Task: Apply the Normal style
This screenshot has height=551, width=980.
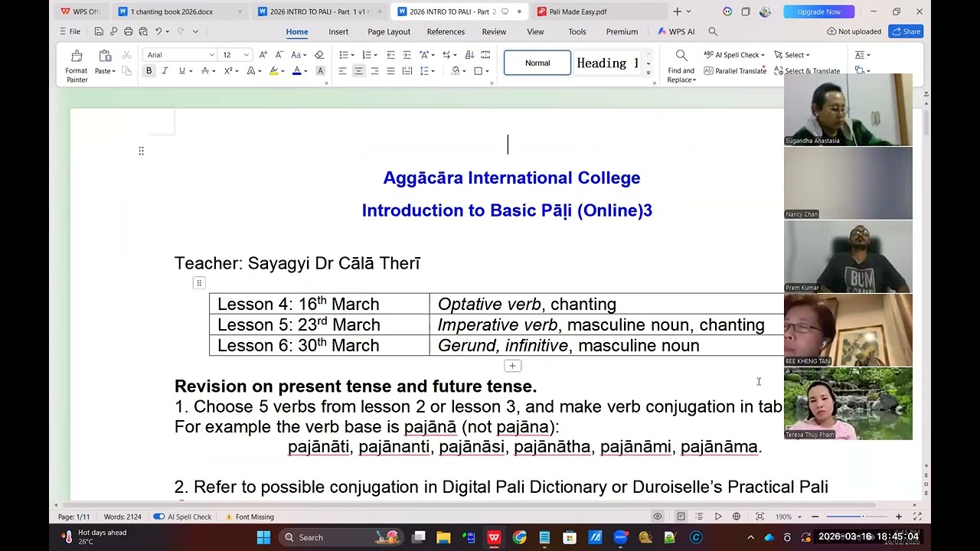Action: [x=537, y=63]
